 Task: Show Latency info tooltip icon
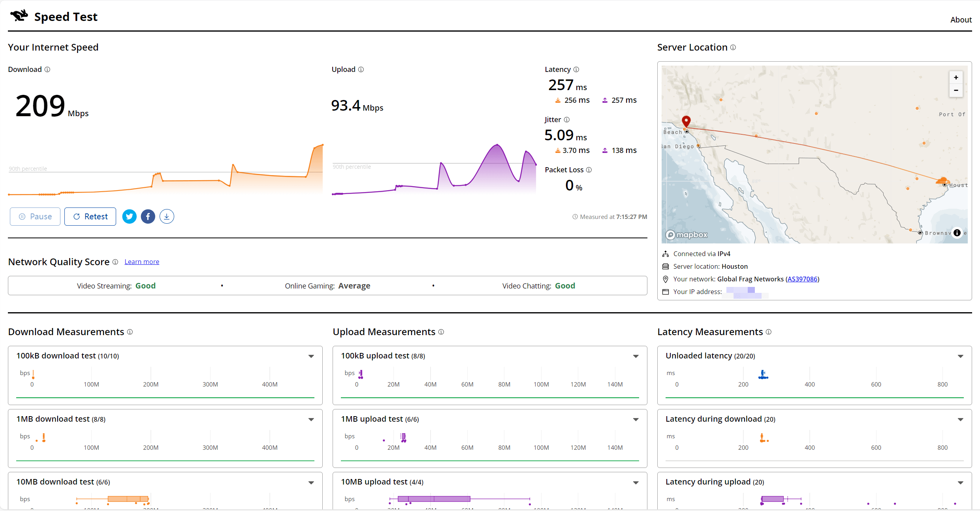click(x=576, y=70)
